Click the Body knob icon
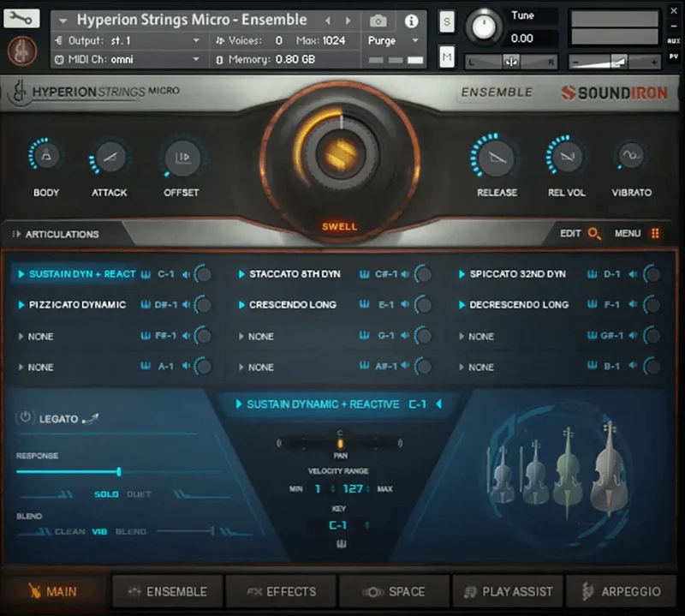This screenshot has height=616, width=685. 46,156
